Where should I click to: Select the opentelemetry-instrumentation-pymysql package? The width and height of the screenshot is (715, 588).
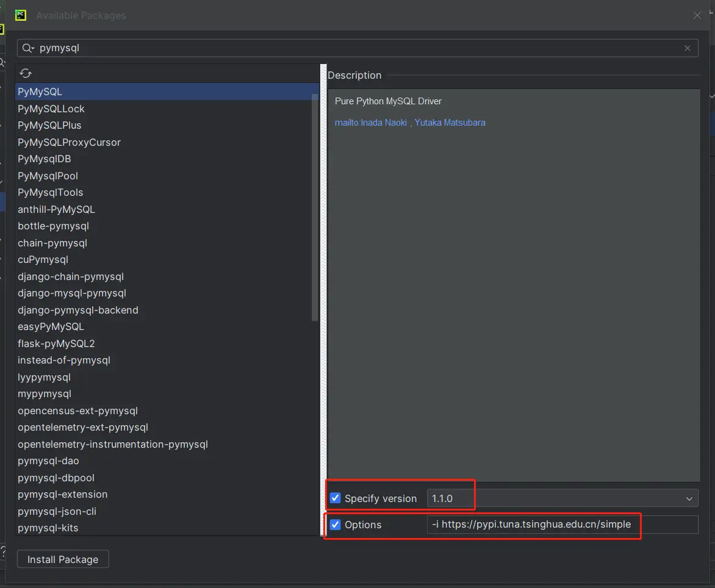167,445
